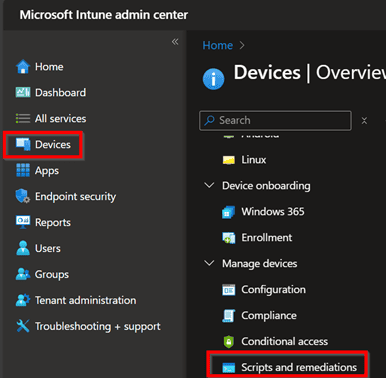Click the Home breadcrumb link
Viewport: 386px width, 378px height.
pos(218,45)
